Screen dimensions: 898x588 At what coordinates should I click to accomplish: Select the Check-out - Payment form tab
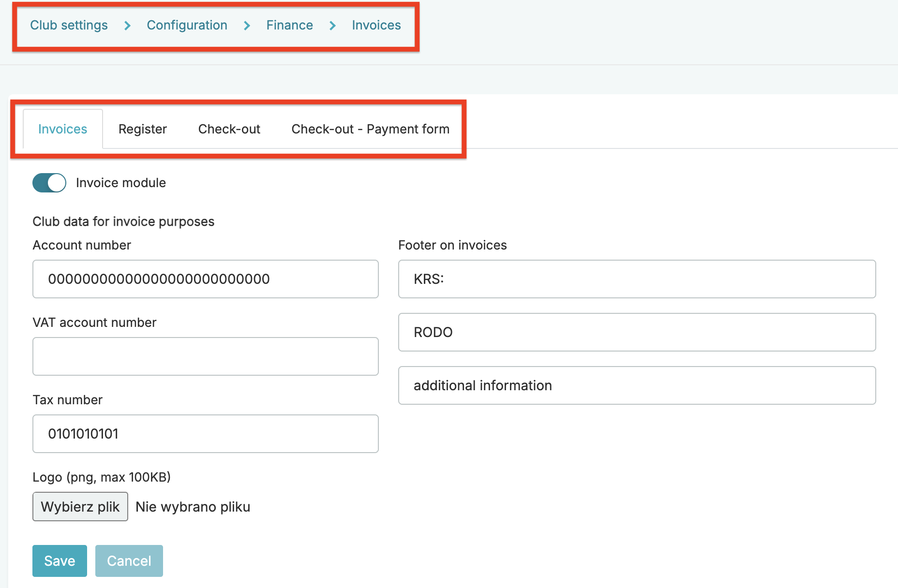coord(370,129)
